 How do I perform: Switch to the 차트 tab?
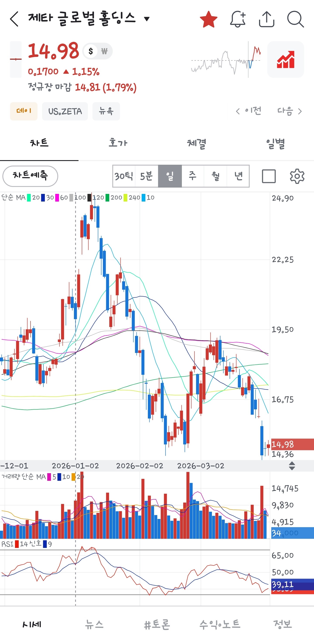pyautogui.click(x=39, y=143)
